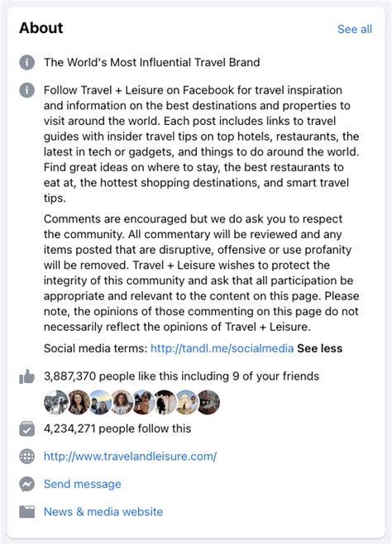The height and width of the screenshot is (545, 392).
Task: Open the See all link
Action: 355,29
